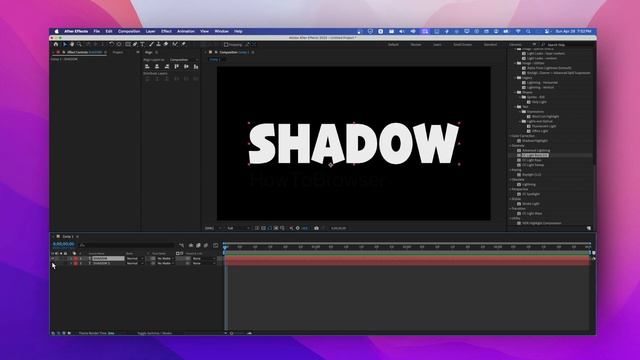Select the Selection arrow tool
This screenshot has width=640, height=360.
click(64, 44)
